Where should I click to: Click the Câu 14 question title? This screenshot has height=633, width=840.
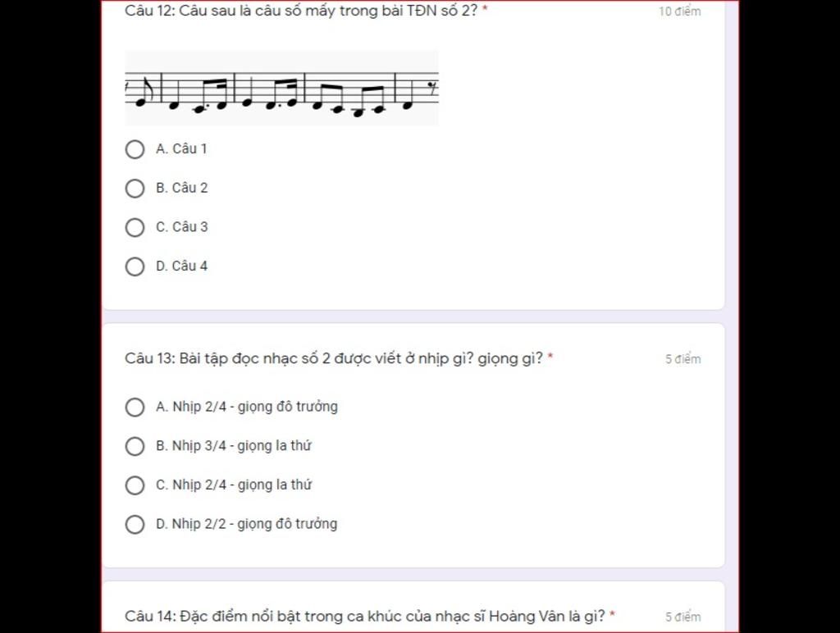point(370,616)
